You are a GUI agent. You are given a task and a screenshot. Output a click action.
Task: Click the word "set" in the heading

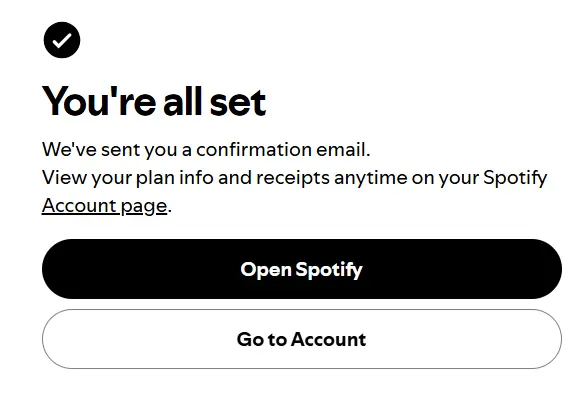[238, 102]
